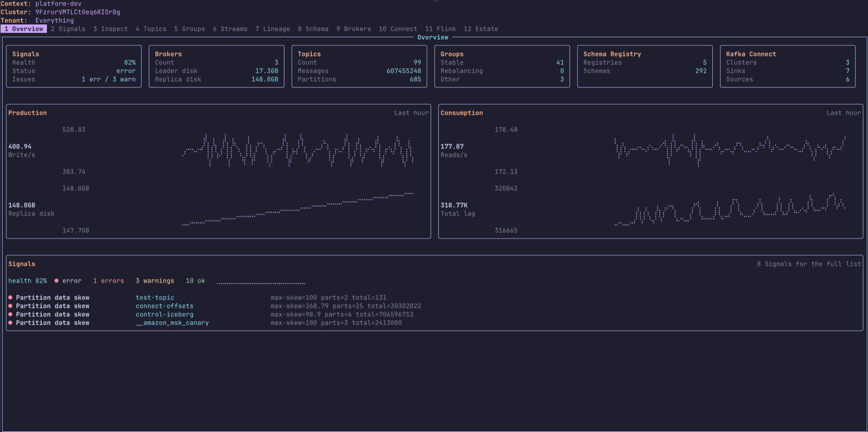Screen dimensions: 868x432
Task: Click the red error status dot in signals summary
Action: [56, 281]
